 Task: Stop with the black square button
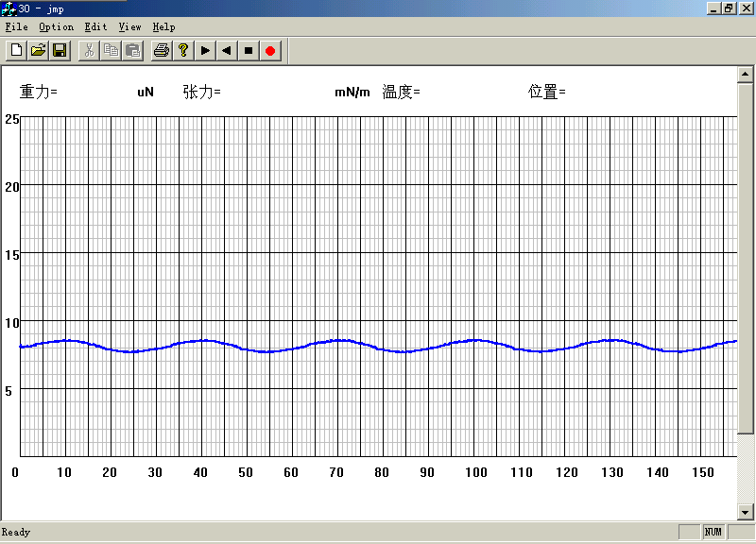249,50
